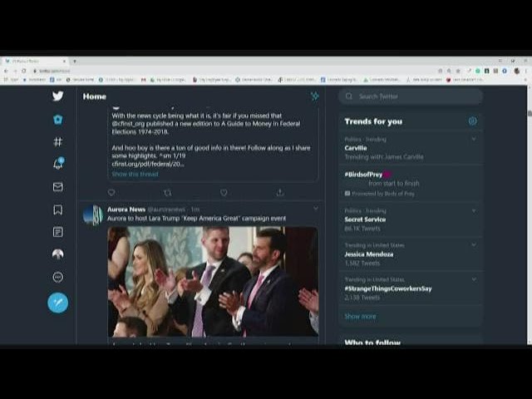Viewport: 532px width, 399px height.
Task: Reply to the cfinst_org thread tweet
Action: point(111,193)
